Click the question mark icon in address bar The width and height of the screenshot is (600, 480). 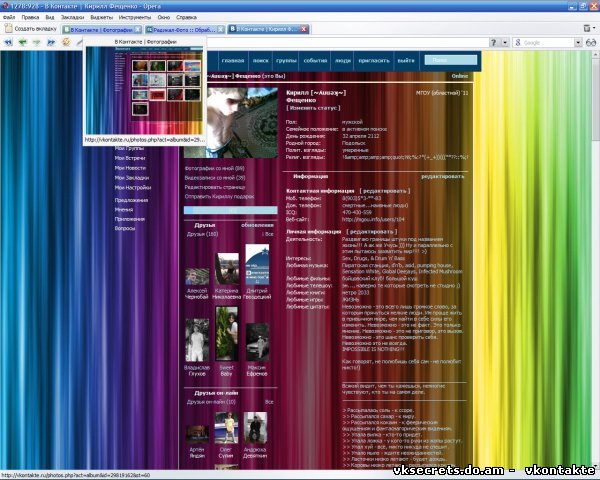(494, 43)
